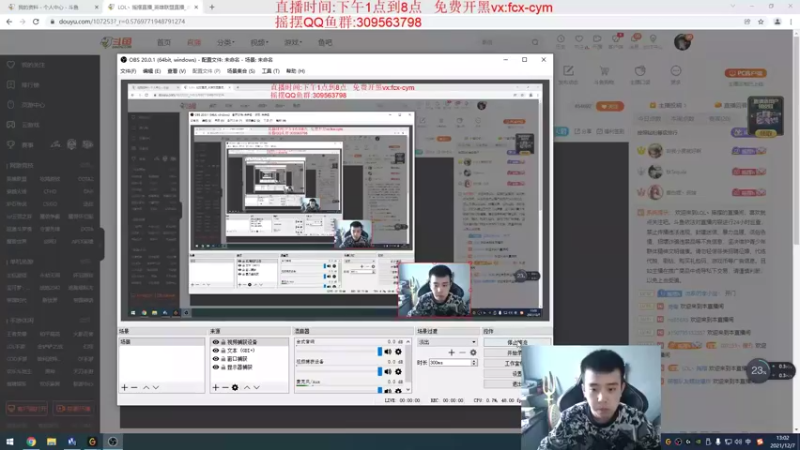The height and width of the screenshot is (450, 800).
Task: Open a new Chrome tab
Action: 212,7
